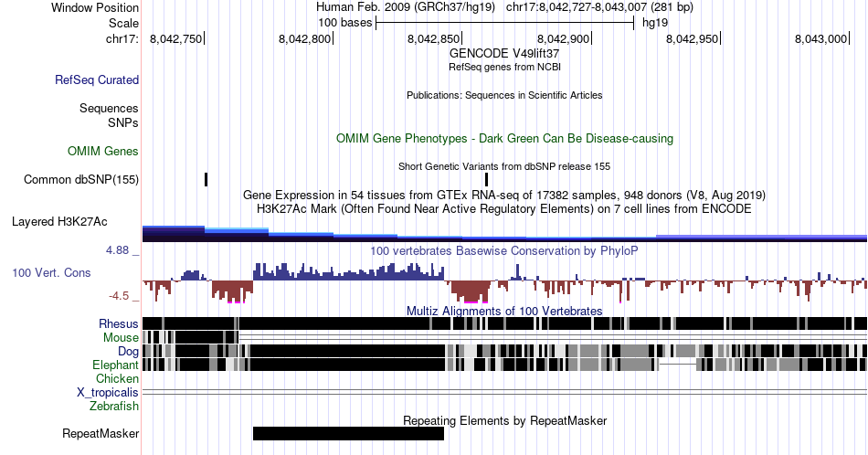Viewport: 868px width, 455px height.
Task: Click the 4.88 PhyloP upper axis value
Action: point(117,250)
